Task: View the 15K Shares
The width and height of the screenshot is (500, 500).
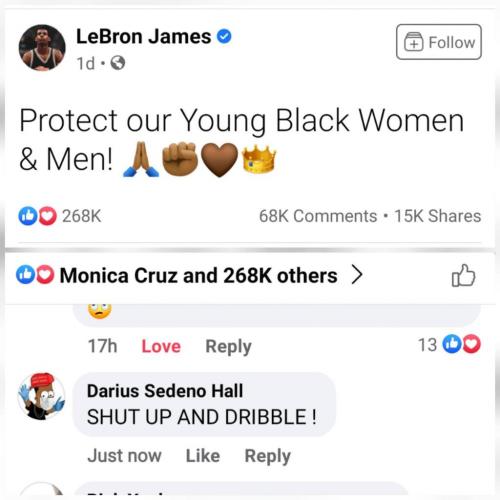Action: (x=438, y=216)
